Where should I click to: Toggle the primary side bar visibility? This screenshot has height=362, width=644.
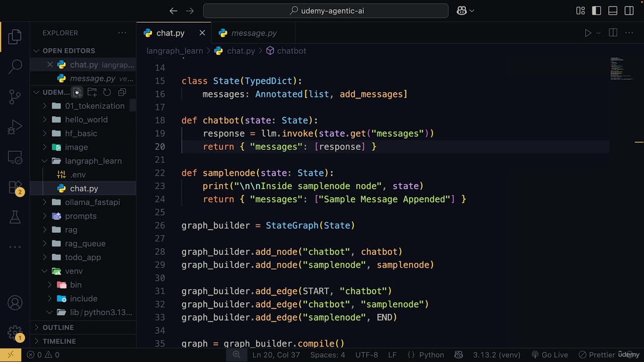pyautogui.click(x=597, y=11)
